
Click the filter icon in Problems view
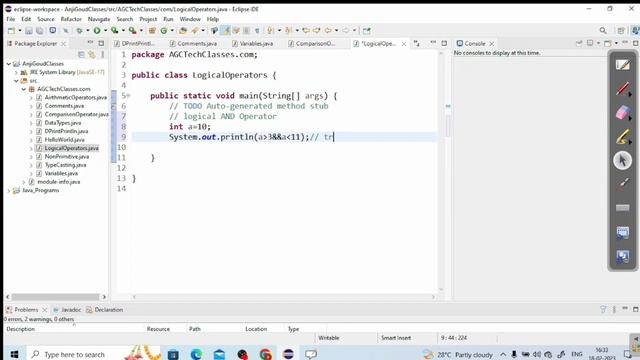pyautogui.click(x=603, y=309)
